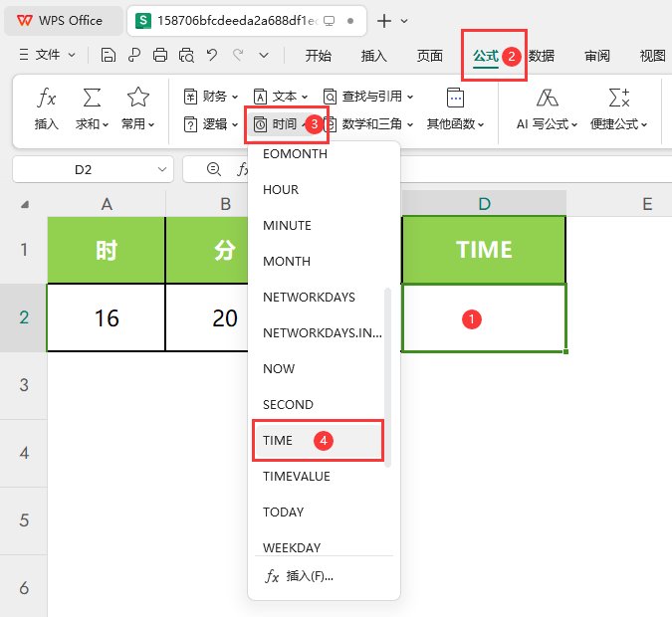Select row 1 header

(24, 250)
